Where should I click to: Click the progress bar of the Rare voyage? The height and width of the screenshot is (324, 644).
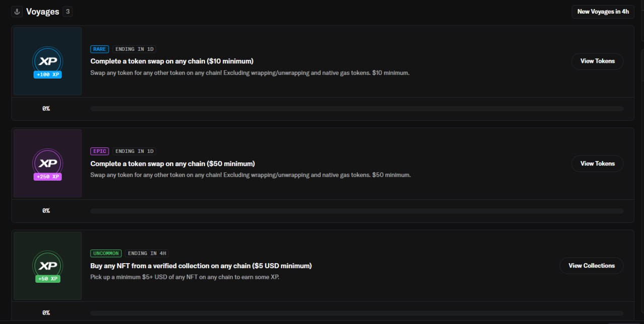[357, 109]
